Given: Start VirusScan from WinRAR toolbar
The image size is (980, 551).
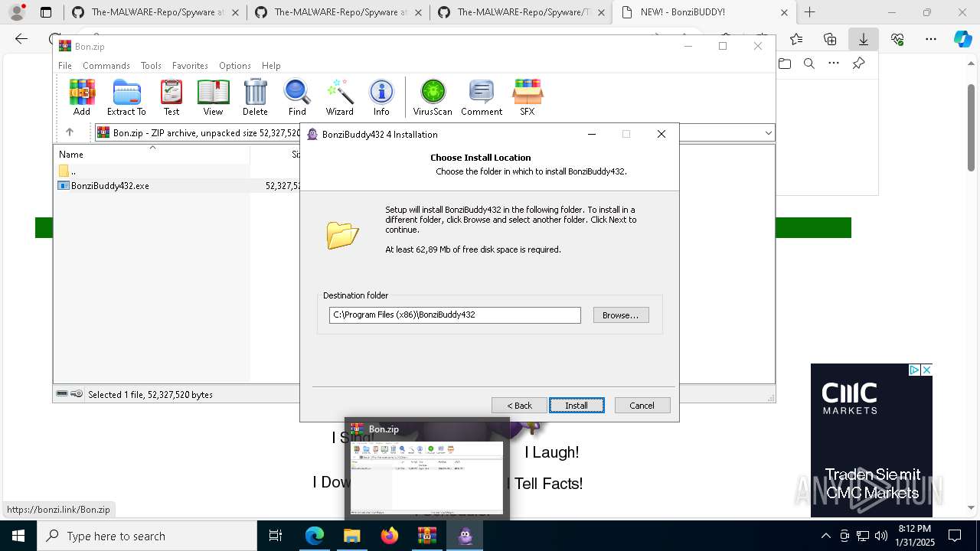Looking at the screenshot, I should (x=433, y=97).
